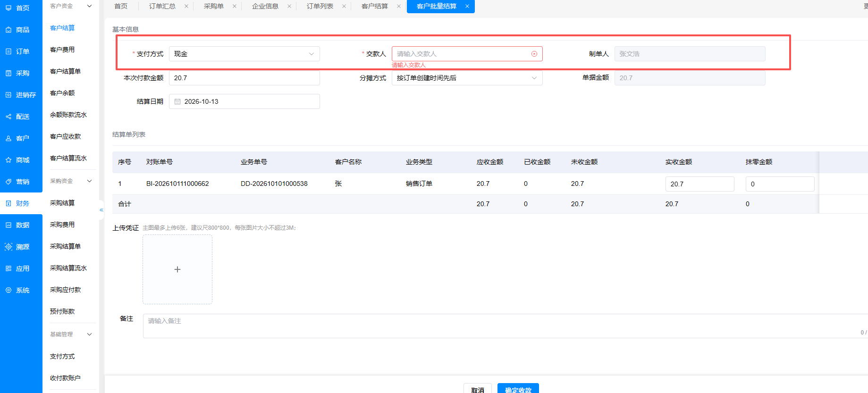This screenshot has width=868, height=393.
Task: Open 进销存 module in sidebar
Action: click(x=21, y=95)
